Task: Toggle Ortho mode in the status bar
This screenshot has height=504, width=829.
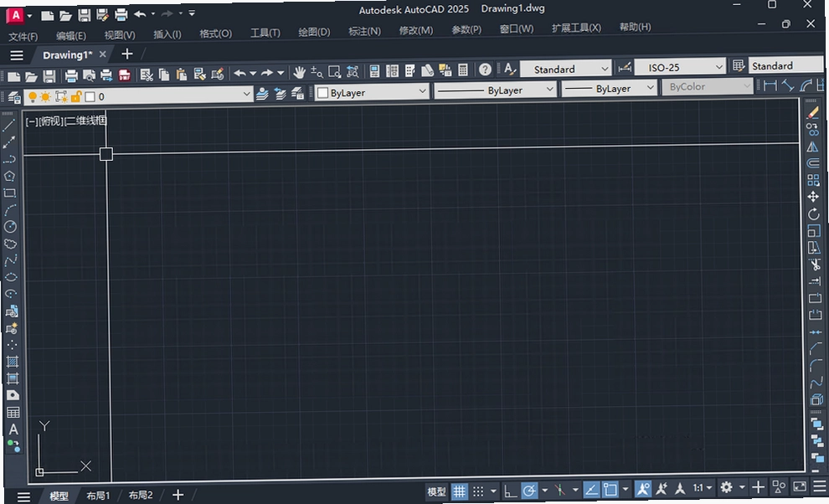Action: coord(510,491)
